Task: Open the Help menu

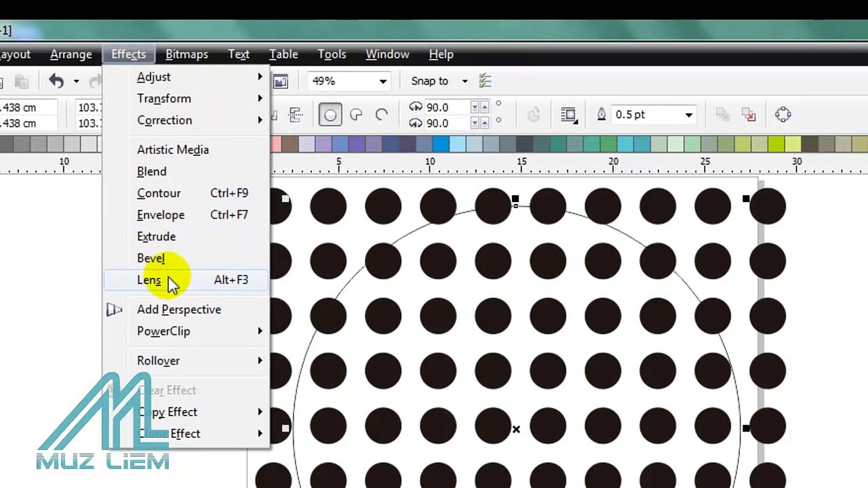Action: 441,54
